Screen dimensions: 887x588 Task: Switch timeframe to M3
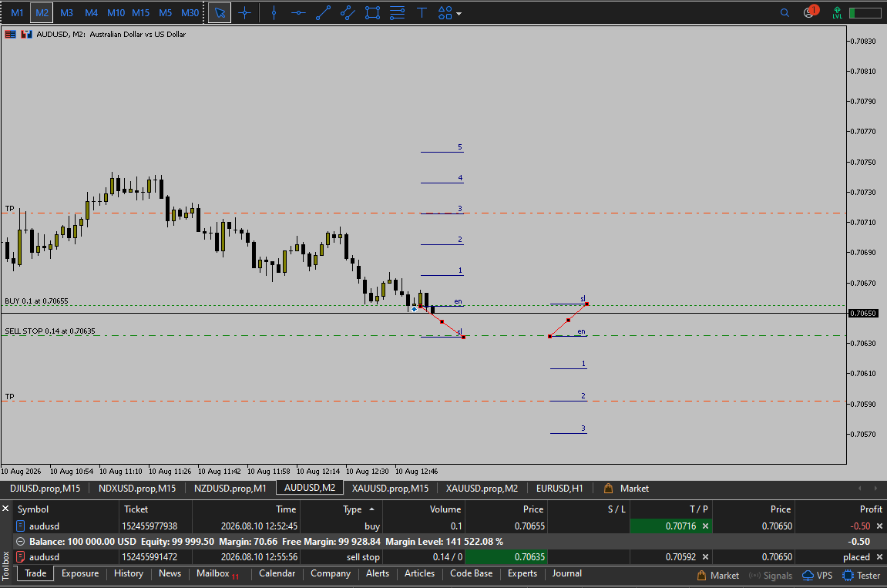(x=66, y=12)
